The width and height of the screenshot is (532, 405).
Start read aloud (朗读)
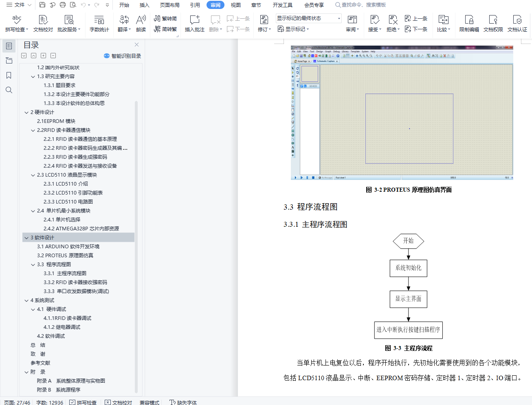click(141, 23)
